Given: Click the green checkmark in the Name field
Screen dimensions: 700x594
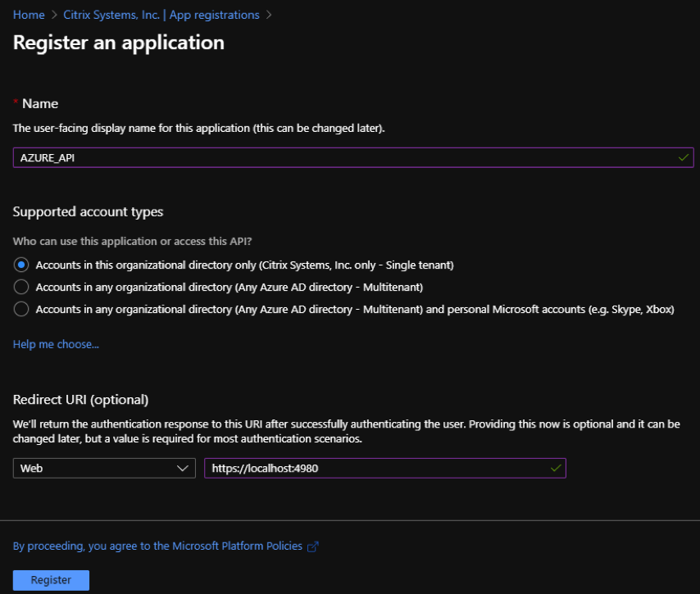Looking at the screenshot, I should point(684,157).
